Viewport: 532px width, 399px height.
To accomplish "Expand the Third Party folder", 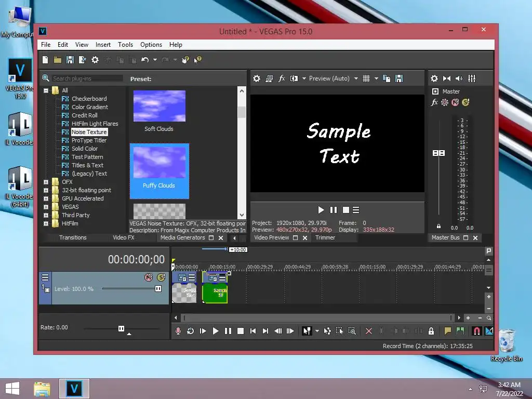I will (46, 216).
